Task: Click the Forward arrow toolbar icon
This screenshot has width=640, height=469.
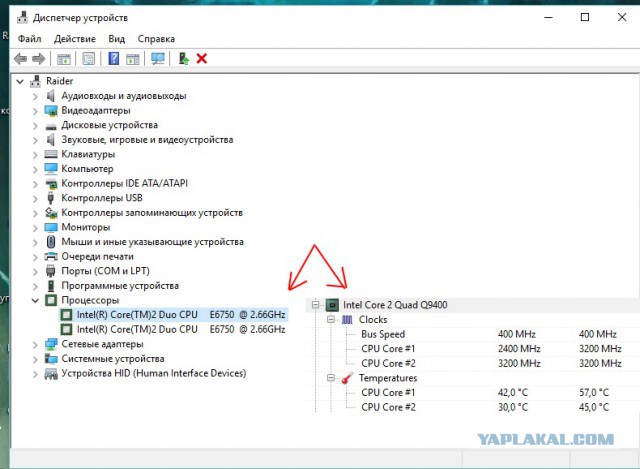Action: coord(39,59)
